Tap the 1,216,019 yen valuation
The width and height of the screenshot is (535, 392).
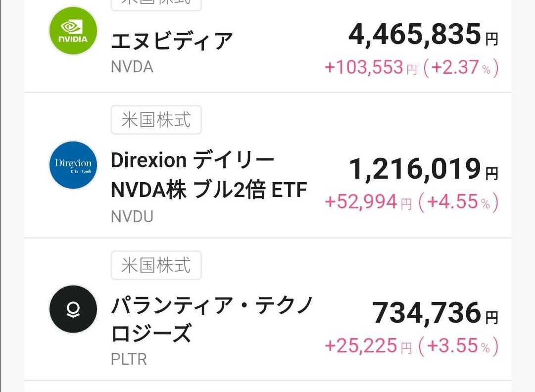click(x=415, y=169)
